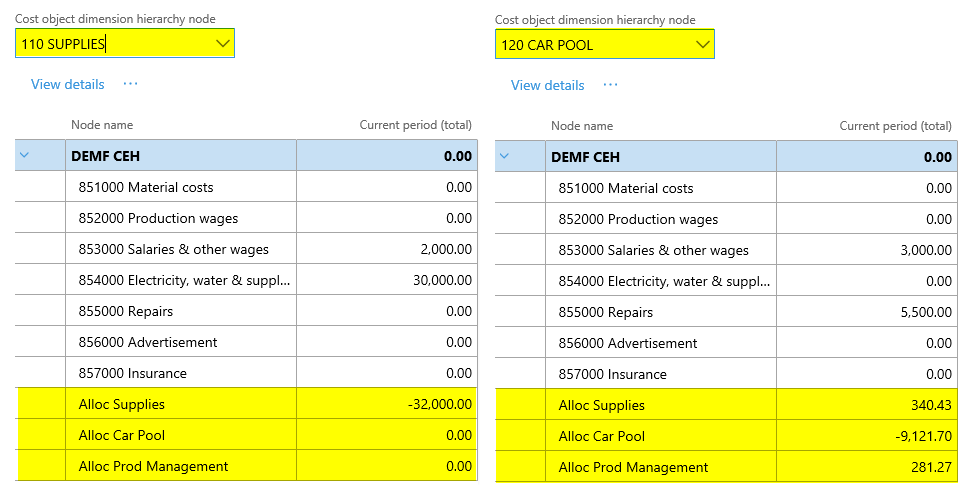Click View details link in right panel
The height and width of the screenshot is (490, 967).
click(x=547, y=85)
